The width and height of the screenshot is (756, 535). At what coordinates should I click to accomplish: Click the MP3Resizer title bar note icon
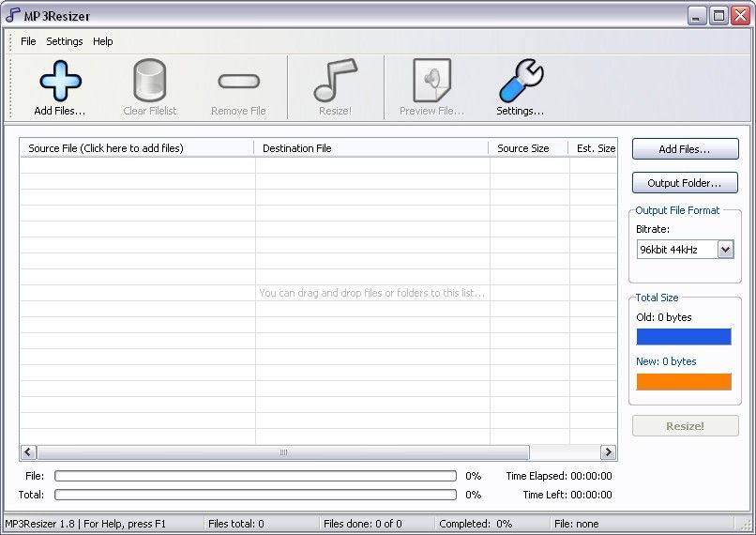click(x=12, y=15)
